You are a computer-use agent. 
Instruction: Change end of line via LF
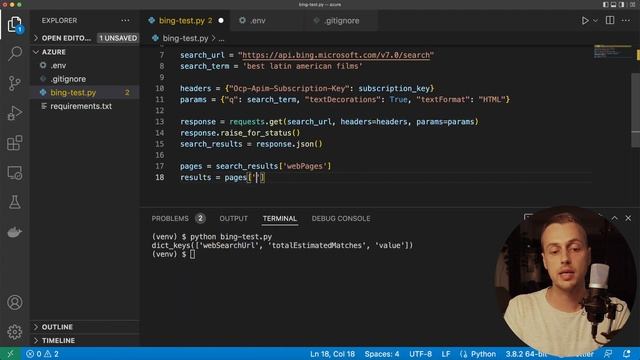(x=446, y=354)
